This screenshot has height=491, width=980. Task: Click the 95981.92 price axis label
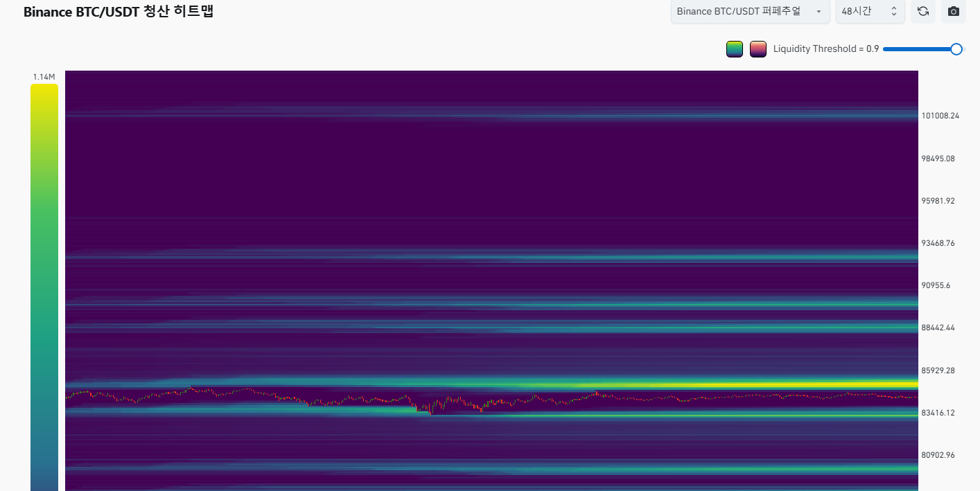[x=938, y=201]
